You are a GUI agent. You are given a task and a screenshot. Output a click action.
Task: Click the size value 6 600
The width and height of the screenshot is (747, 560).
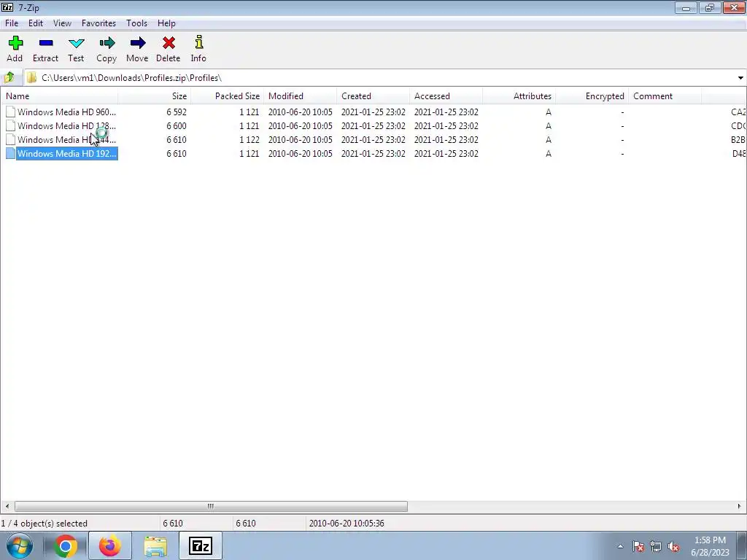pos(177,125)
